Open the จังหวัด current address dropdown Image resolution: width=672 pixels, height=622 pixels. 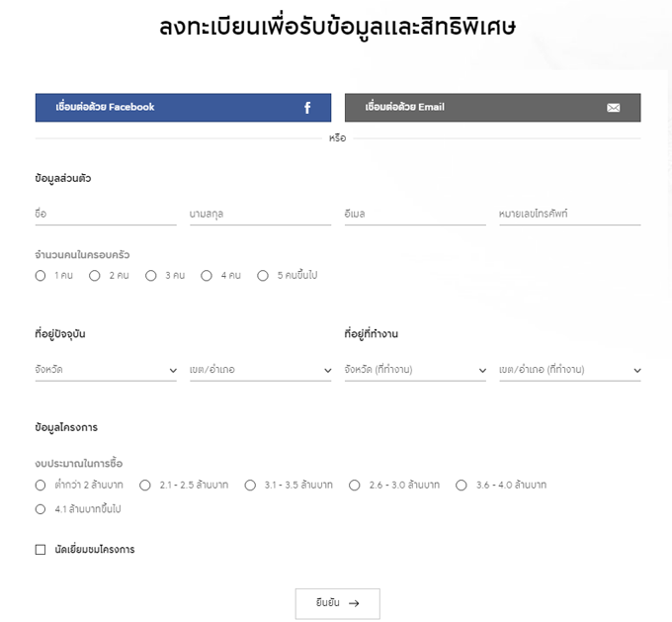pos(106,370)
